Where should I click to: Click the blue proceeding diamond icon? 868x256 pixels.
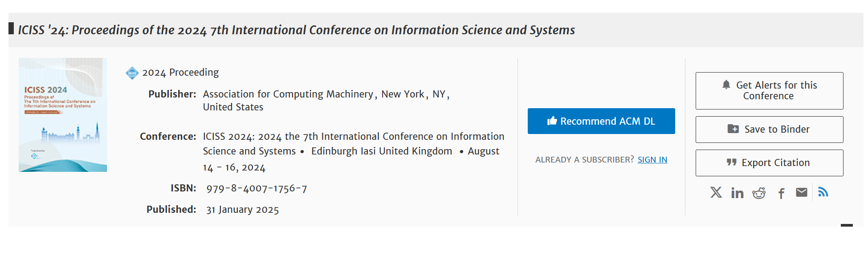click(132, 73)
